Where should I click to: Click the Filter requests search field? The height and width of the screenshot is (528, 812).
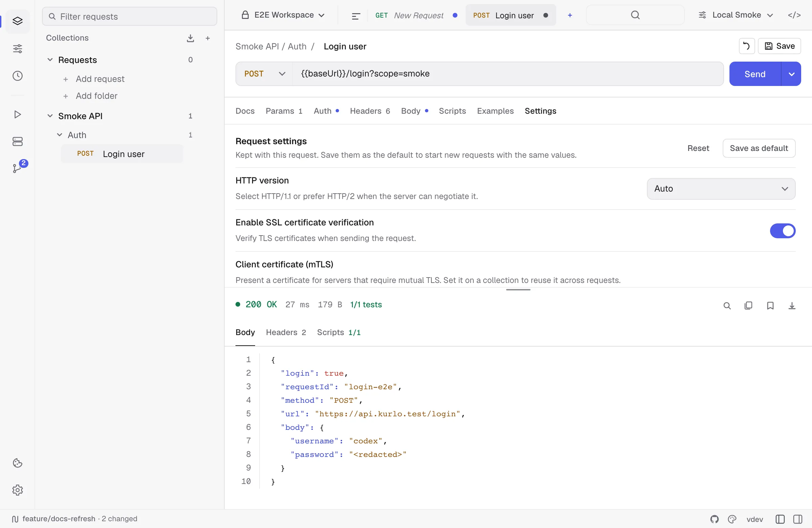[x=129, y=16]
